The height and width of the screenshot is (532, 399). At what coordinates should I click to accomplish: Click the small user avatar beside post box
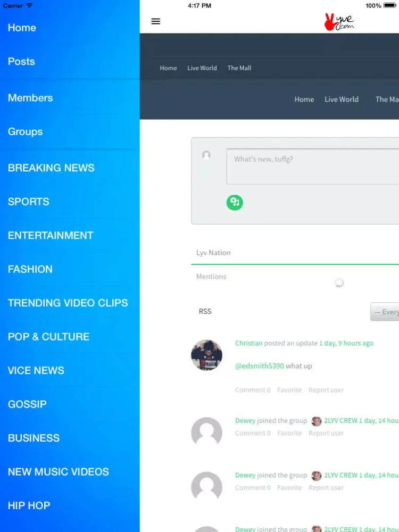(x=206, y=155)
